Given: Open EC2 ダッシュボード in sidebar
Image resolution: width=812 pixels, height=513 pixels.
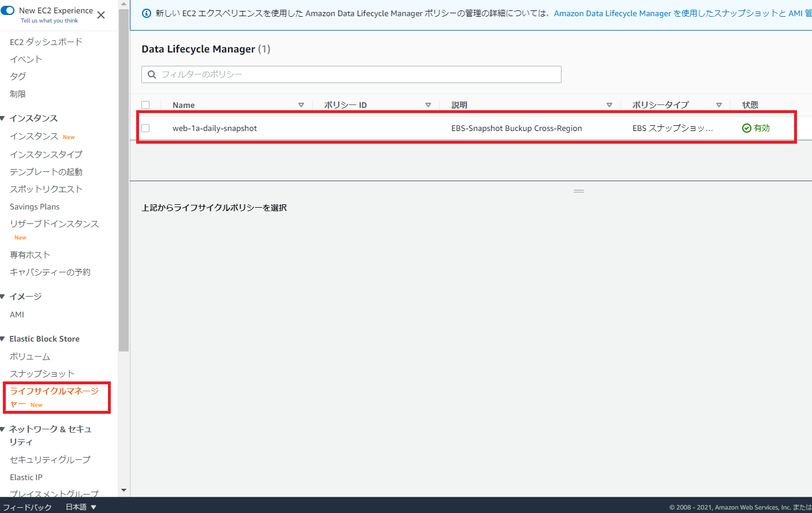Looking at the screenshot, I should click(46, 42).
